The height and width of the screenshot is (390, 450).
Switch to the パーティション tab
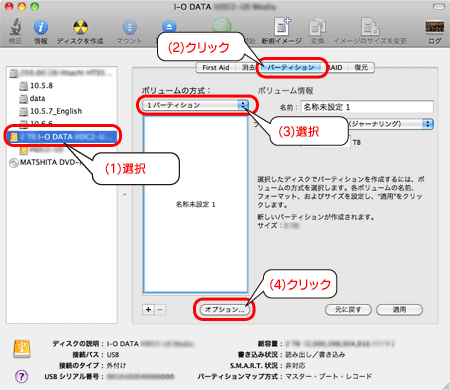(291, 67)
